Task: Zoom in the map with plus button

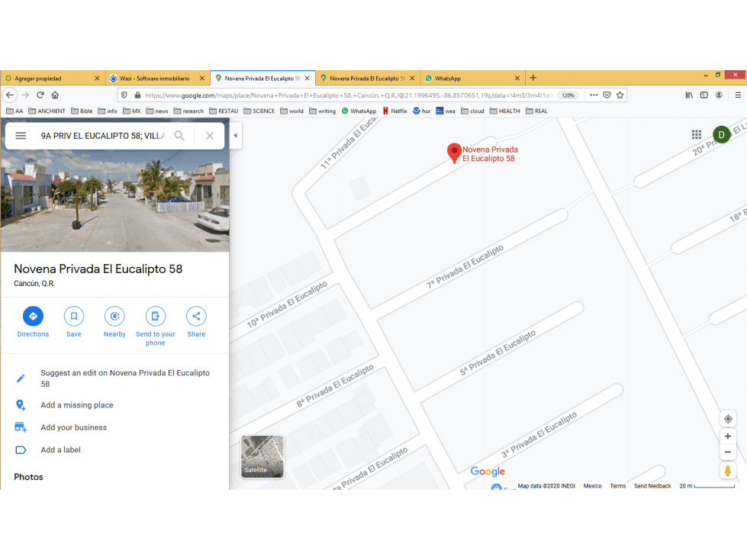Action: point(728,436)
